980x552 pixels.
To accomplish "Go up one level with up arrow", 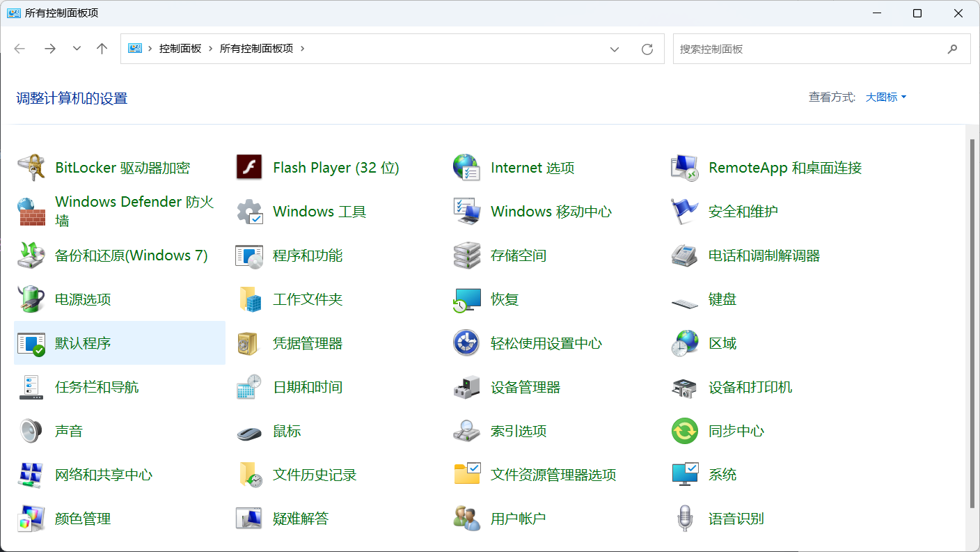I will [x=102, y=49].
